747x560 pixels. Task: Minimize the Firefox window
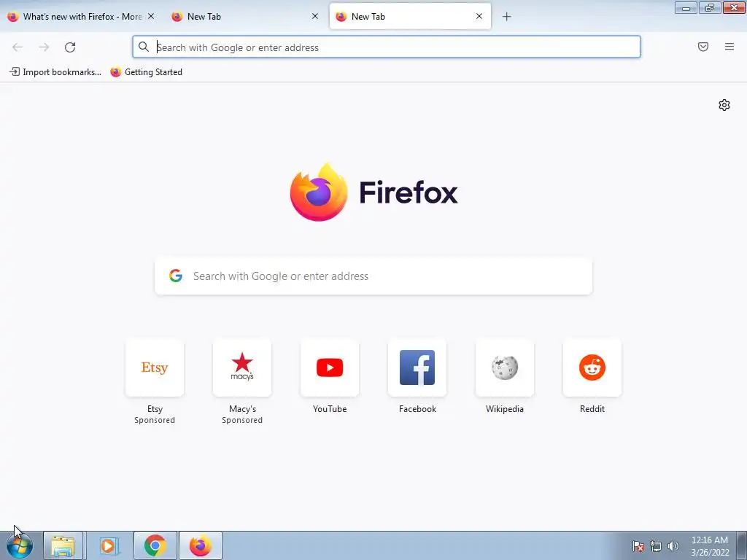pos(686,7)
